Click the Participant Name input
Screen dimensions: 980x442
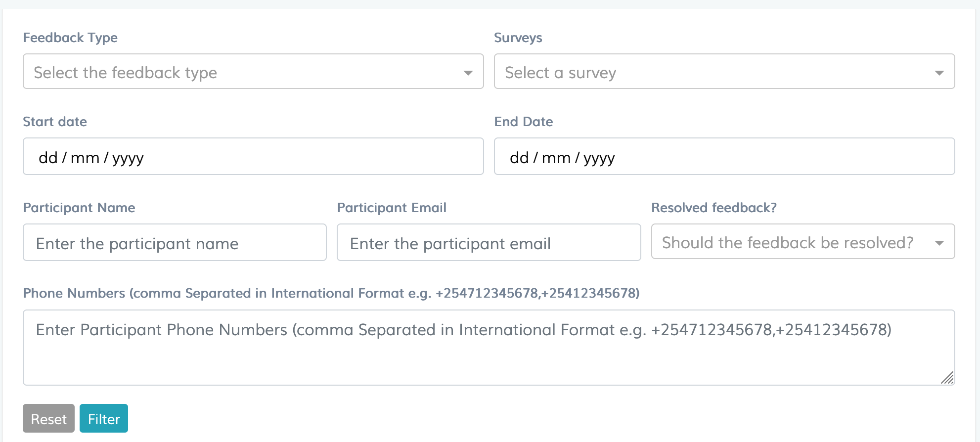pos(174,242)
